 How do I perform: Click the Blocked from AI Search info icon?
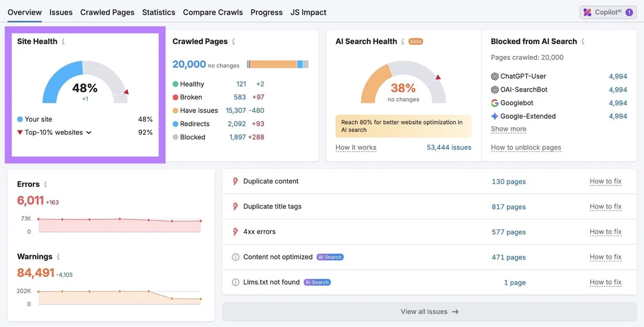(x=583, y=41)
